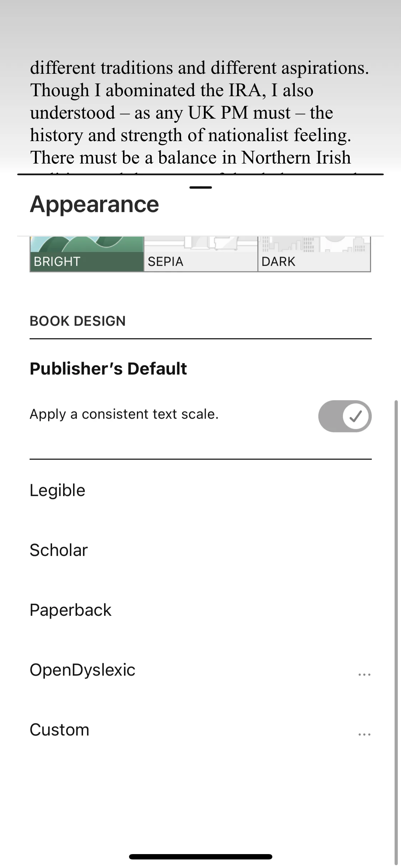Toggle the consistent text scale switch
The width and height of the screenshot is (401, 868).
click(x=345, y=416)
